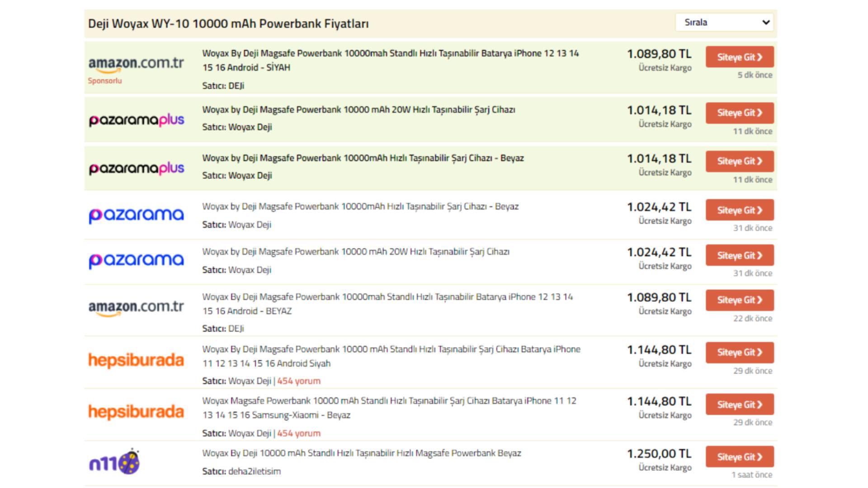Click the hepsiburada logo for Siyah listing

136,360
